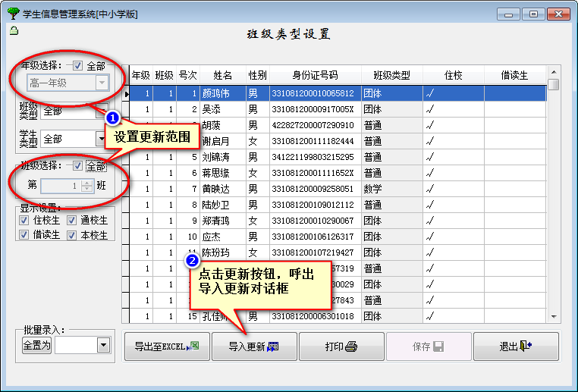Click the table's vertical scrollbar down arrow
The width and height of the screenshot is (578, 392).
554,316
